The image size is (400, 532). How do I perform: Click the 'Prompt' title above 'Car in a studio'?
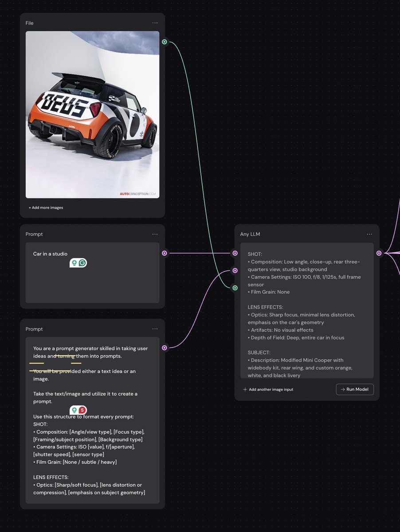(x=34, y=234)
